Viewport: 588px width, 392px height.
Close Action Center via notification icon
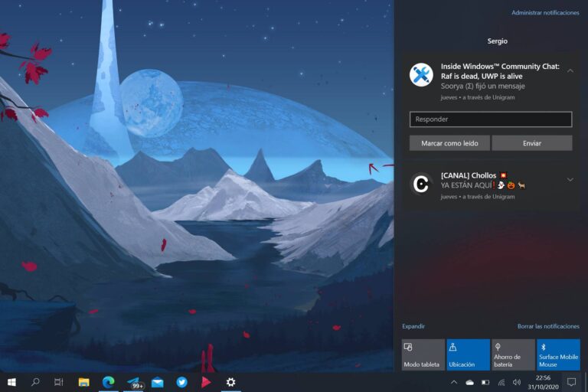[571, 382]
